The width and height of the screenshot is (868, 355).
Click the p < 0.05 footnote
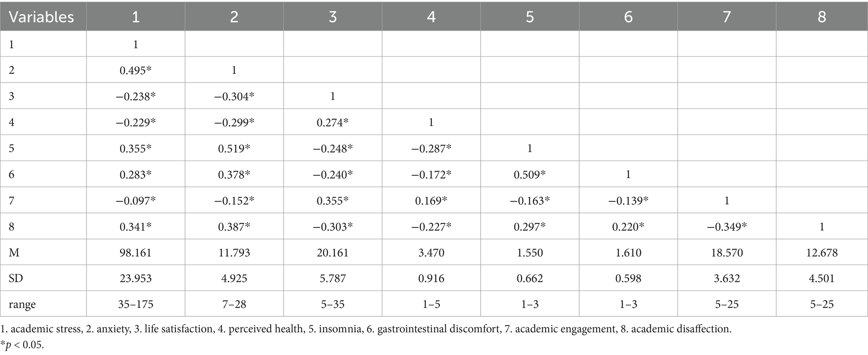point(22,345)
